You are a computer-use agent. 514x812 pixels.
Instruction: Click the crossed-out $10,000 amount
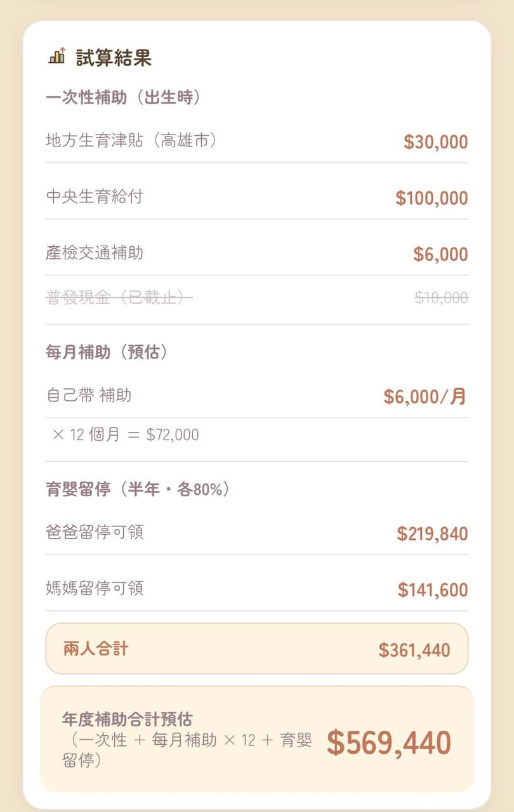(442, 298)
